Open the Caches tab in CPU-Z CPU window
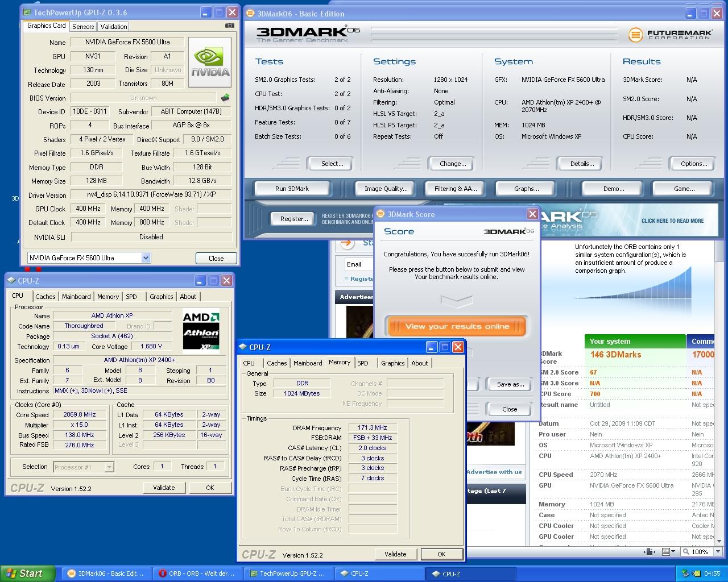Viewport: 728px width, 582px height. (x=45, y=297)
